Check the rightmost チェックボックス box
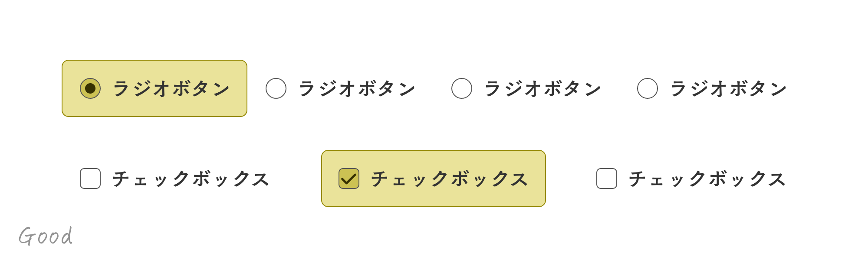The width and height of the screenshot is (868, 266). click(607, 178)
